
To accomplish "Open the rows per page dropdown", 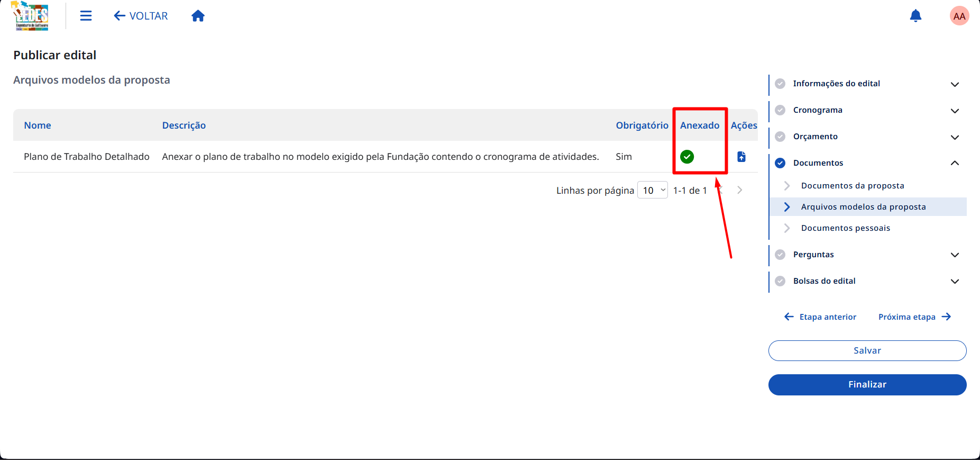I will tap(653, 190).
